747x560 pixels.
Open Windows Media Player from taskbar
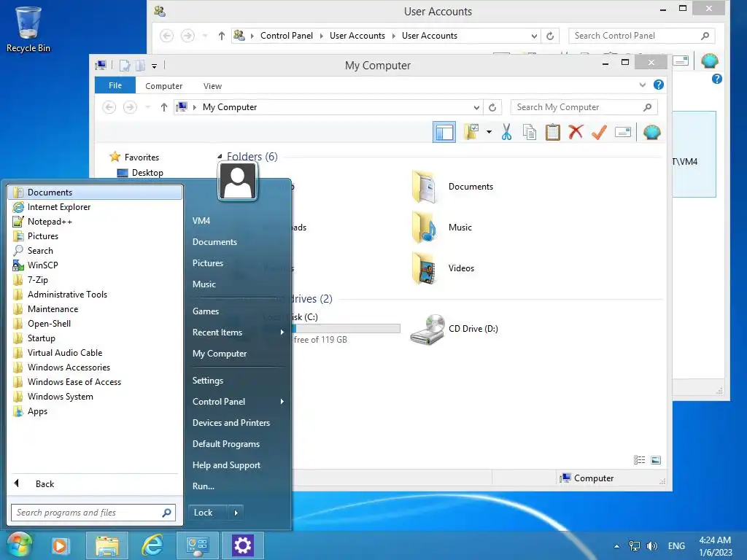[x=60, y=545]
